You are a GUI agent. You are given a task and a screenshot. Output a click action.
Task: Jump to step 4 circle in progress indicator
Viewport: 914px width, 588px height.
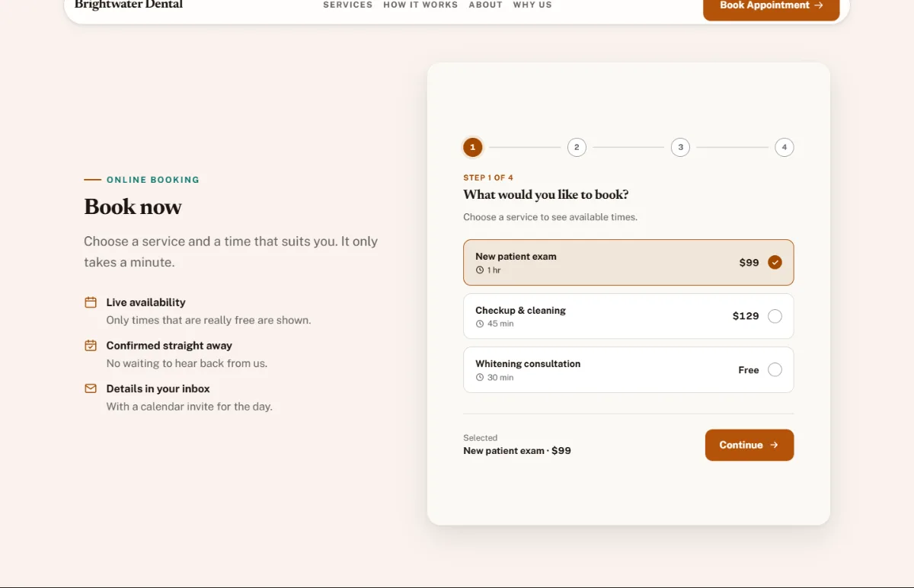(x=784, y=147)
